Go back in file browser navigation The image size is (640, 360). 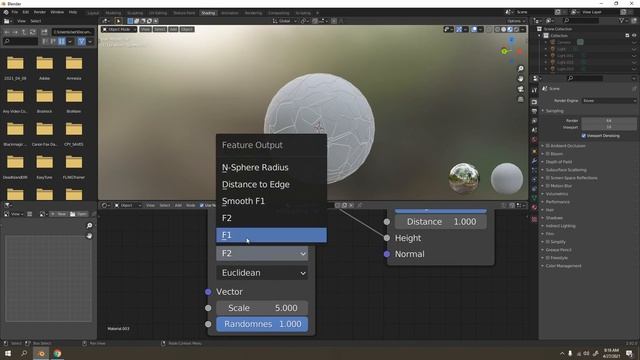(7, 31)
